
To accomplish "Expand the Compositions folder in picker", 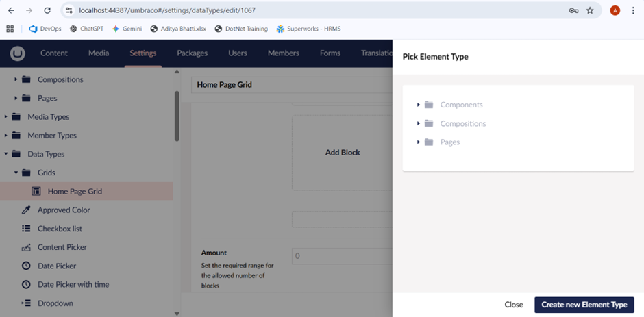I will pyautogui.click(x=419, y=123).
